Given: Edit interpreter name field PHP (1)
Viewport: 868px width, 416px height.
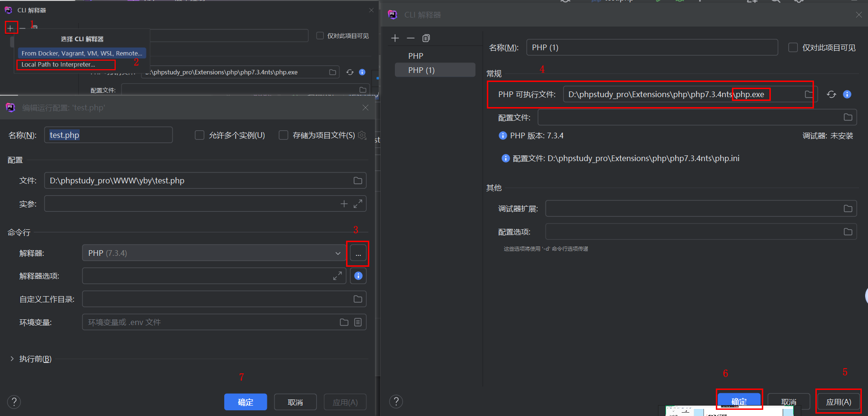Looking at the screenshot, I should (x=652, y=47).
